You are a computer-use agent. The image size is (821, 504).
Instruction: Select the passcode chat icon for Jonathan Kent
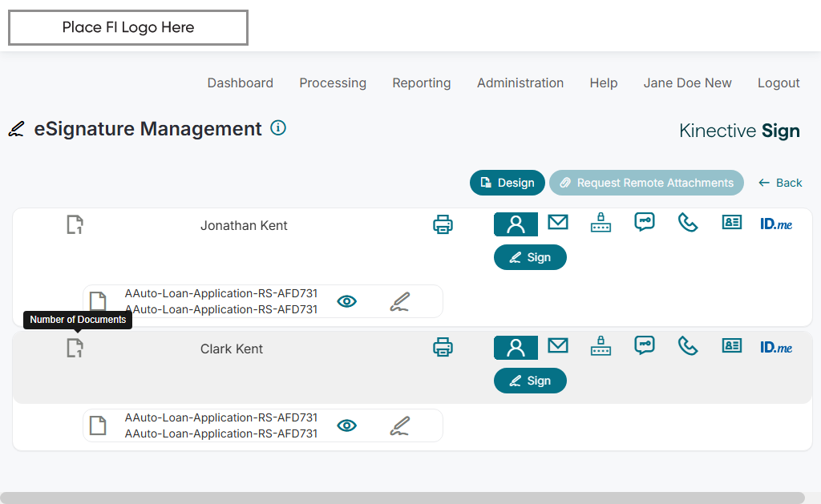tap(645, 223)
